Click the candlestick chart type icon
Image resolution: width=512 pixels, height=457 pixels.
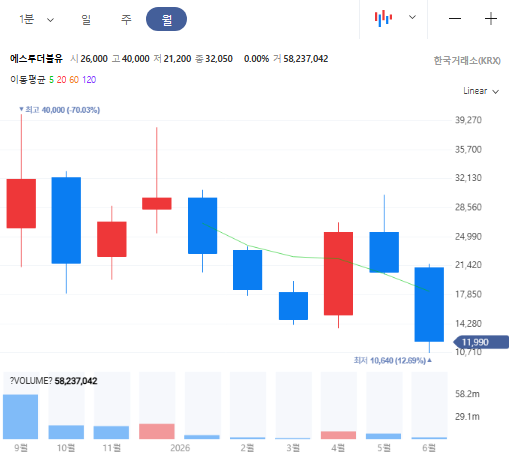point(383,18)
